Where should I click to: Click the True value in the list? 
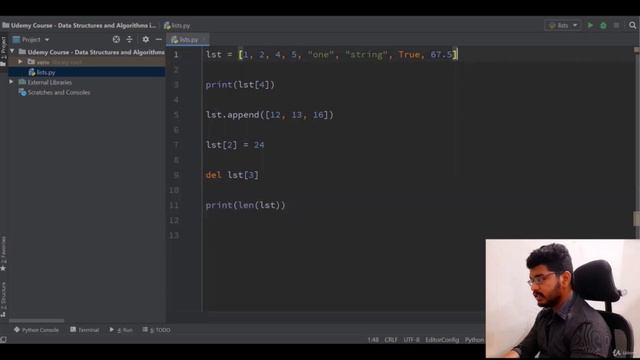tap(409, 55)
